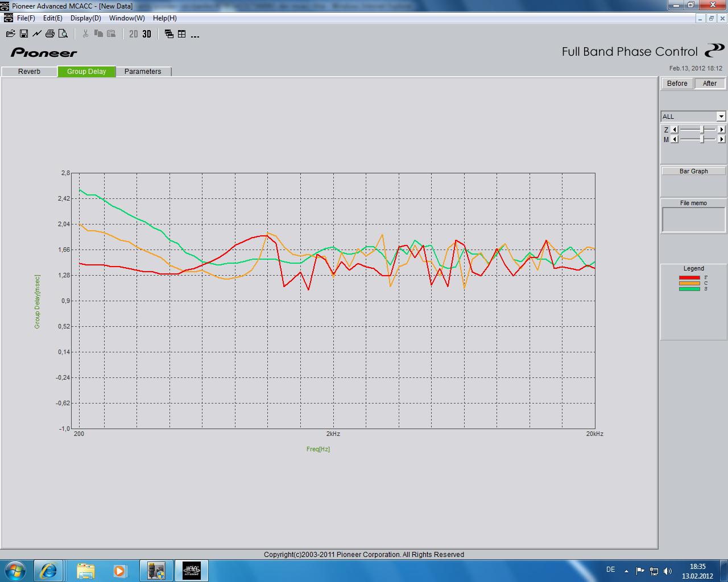
Task: Click into the File memo text box
Action: [x=693, y=220]
